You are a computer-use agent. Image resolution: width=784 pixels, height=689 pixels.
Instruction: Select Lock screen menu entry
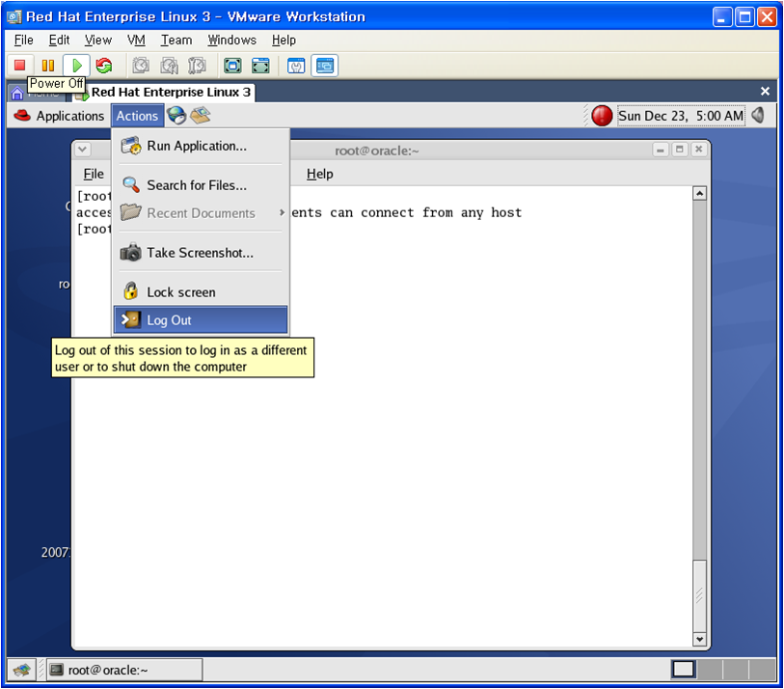point(201,292)
